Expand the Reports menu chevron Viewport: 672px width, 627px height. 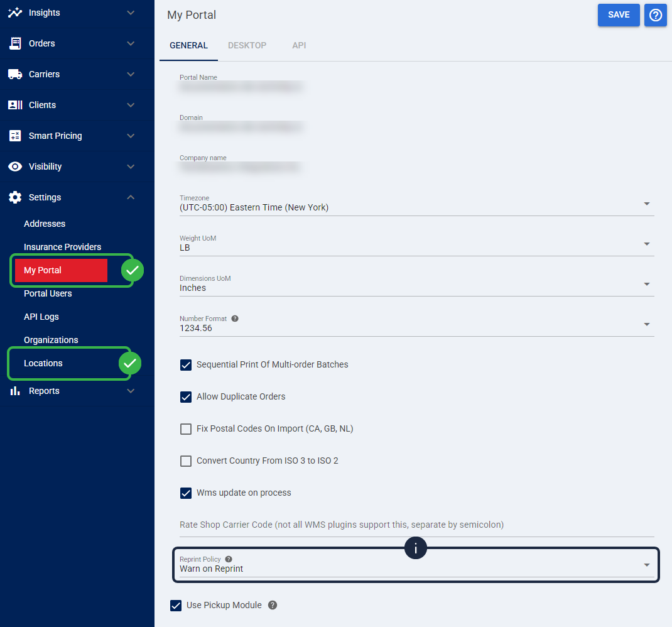[x=131, y=391]
